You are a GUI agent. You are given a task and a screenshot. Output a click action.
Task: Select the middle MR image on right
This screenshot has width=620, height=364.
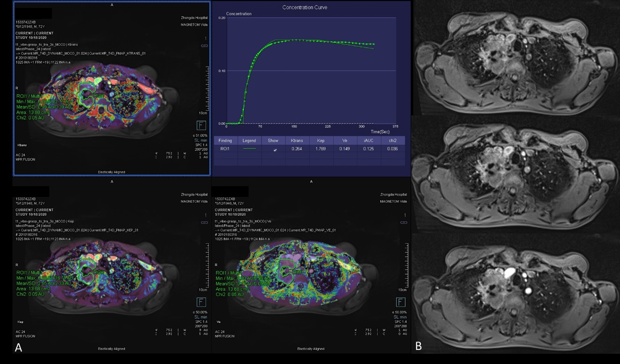coord(515,174)
